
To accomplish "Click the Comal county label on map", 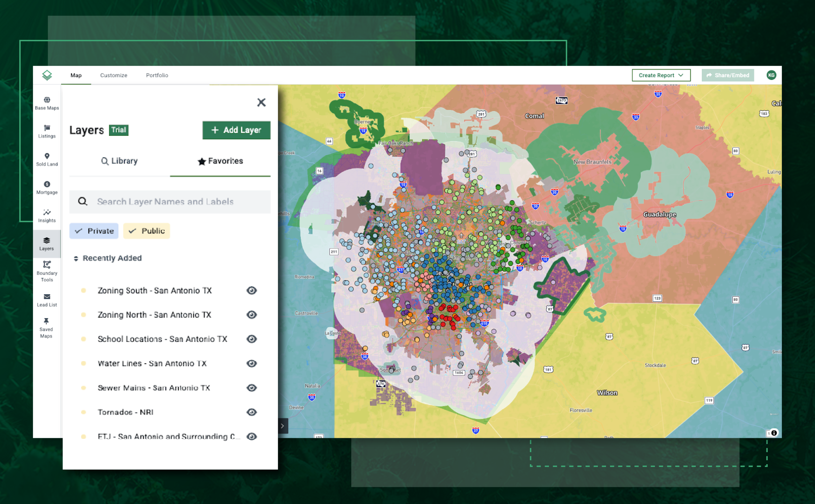I will [x=534, y=116].
